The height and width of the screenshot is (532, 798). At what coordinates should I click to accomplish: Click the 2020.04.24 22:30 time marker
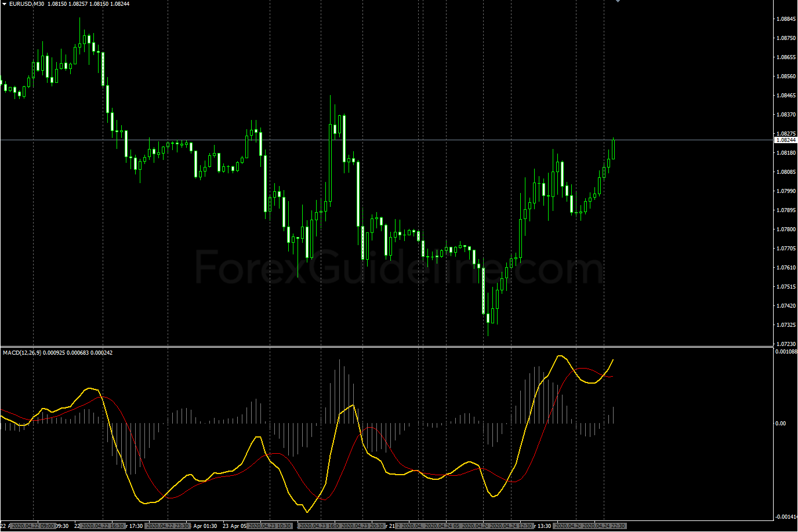click(x=604, y=526)
